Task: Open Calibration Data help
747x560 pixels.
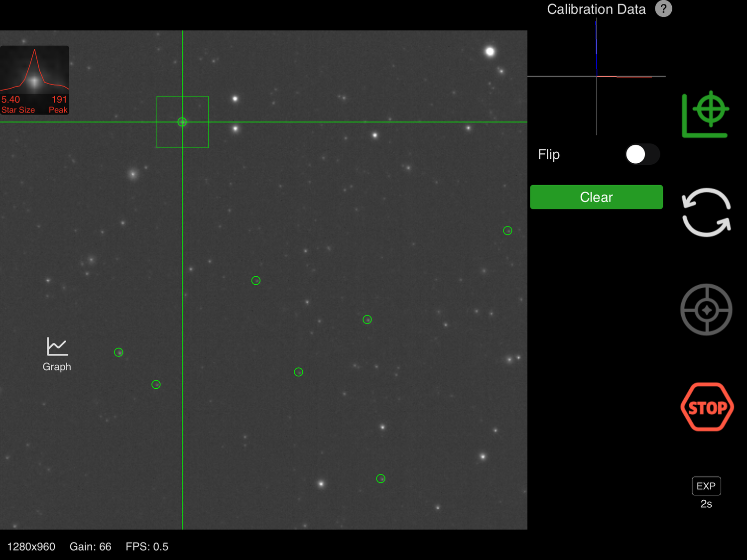Action: point(663,9)
